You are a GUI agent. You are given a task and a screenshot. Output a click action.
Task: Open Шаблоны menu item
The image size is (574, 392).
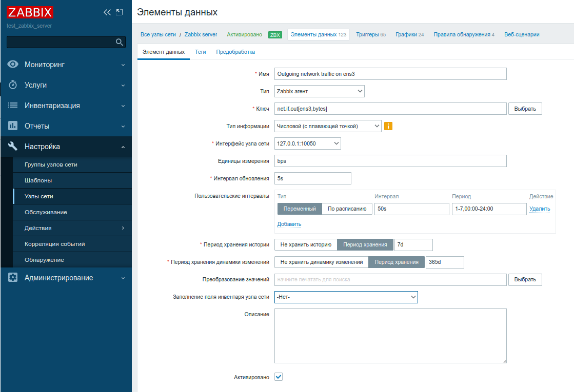point(72,180)
